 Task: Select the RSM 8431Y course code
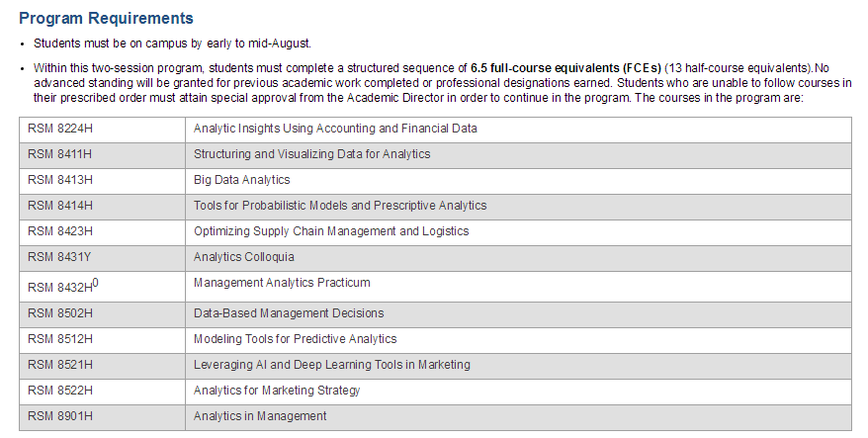click(x=59, y=257)
